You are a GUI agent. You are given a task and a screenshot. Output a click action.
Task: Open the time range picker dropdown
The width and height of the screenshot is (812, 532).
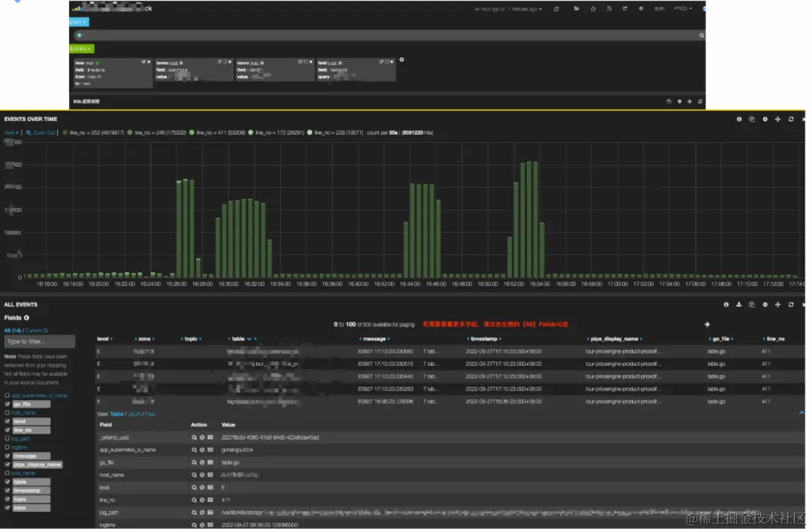coord(508,9)
